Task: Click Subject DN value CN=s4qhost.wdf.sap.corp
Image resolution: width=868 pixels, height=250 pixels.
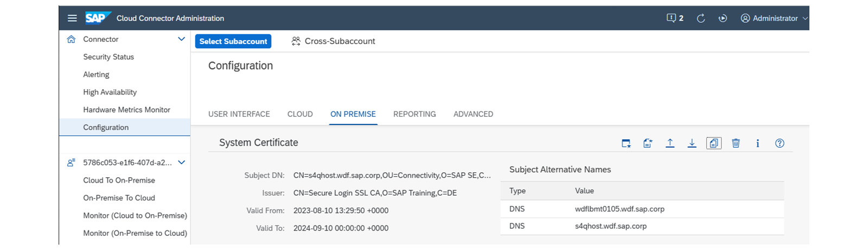Action: pyautogui.click(x=392, y=175)
